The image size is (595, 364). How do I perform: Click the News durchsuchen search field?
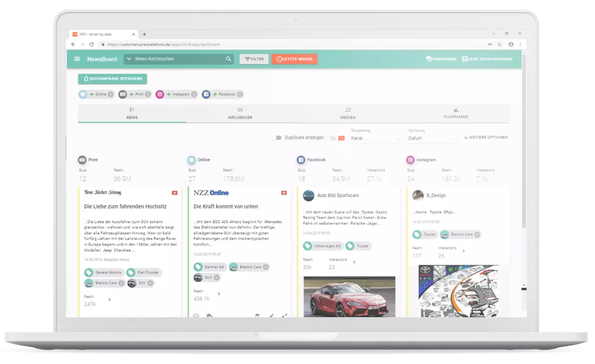178,59
